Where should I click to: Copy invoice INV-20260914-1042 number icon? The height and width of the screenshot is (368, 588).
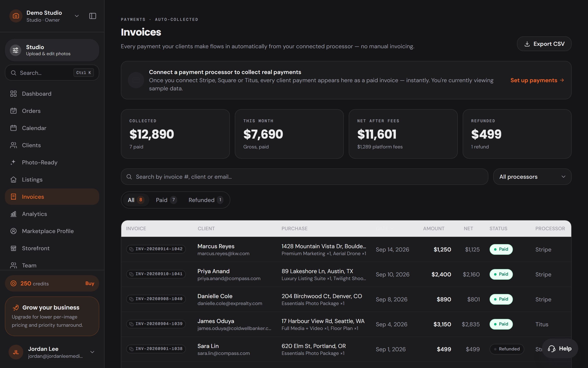pos(131,249)
